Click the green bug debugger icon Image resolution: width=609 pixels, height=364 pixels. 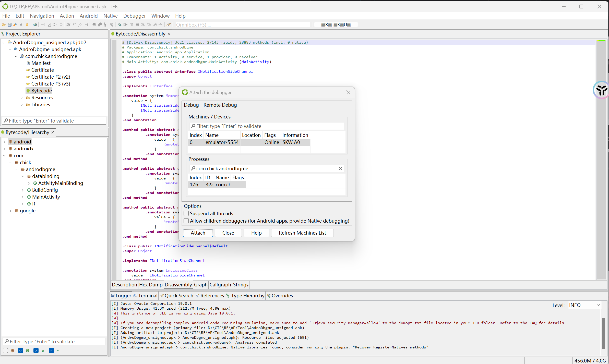point(120,25)
